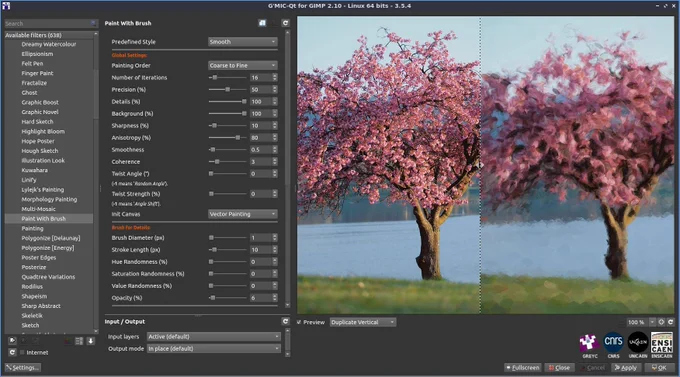Select the Graphic Novel filter

(x=40, y=112)
